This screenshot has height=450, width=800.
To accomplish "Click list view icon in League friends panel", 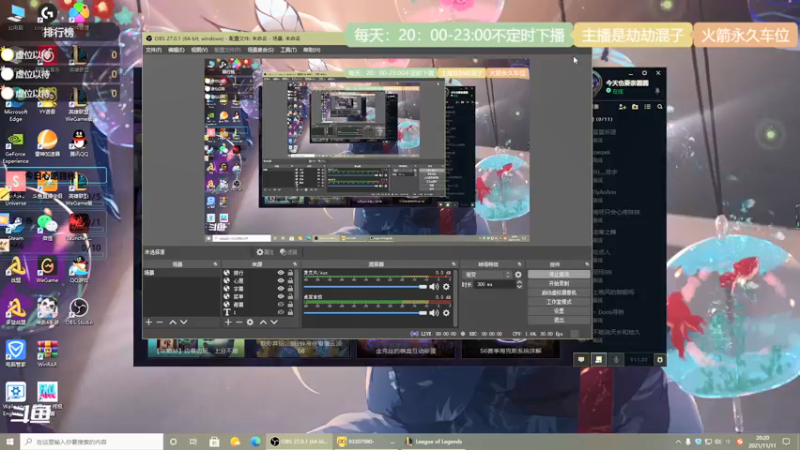I will (647, 107).
